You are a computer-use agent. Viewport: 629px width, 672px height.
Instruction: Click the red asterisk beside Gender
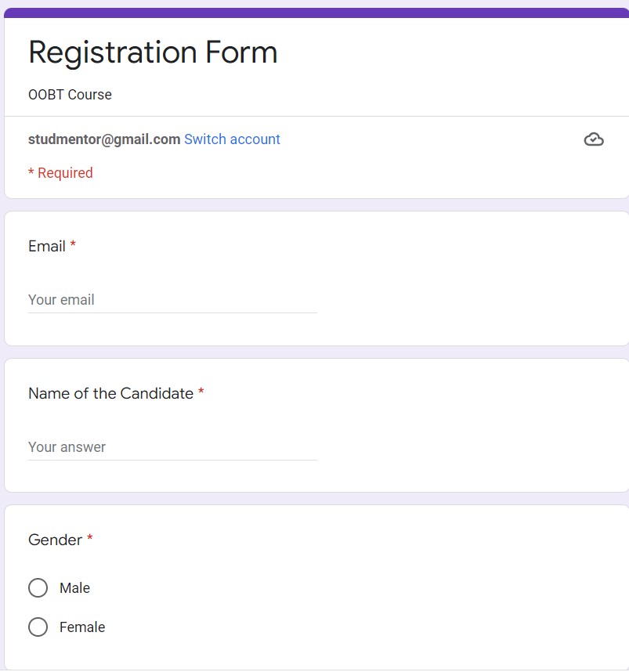(x=90, y=537)
